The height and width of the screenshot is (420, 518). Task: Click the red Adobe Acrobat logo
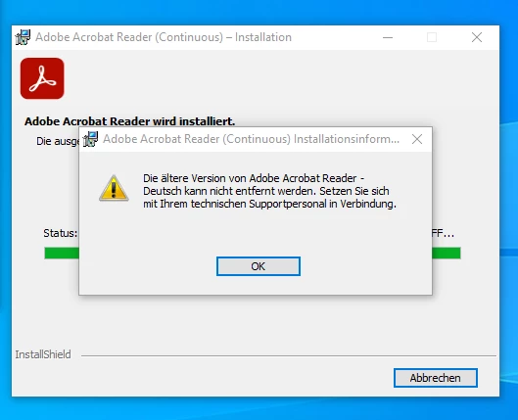tap(42, 78)
